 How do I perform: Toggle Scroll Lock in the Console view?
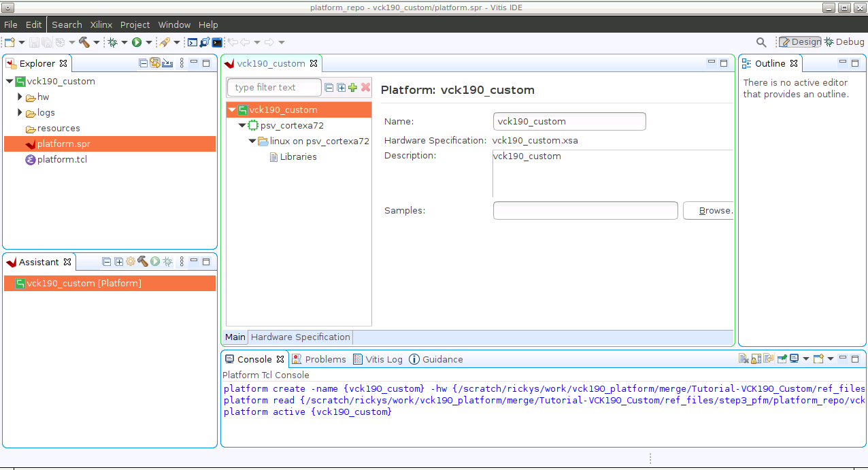pos(755,358)
